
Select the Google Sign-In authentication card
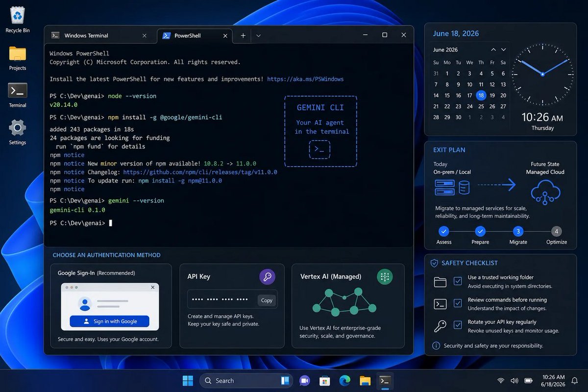111,306
